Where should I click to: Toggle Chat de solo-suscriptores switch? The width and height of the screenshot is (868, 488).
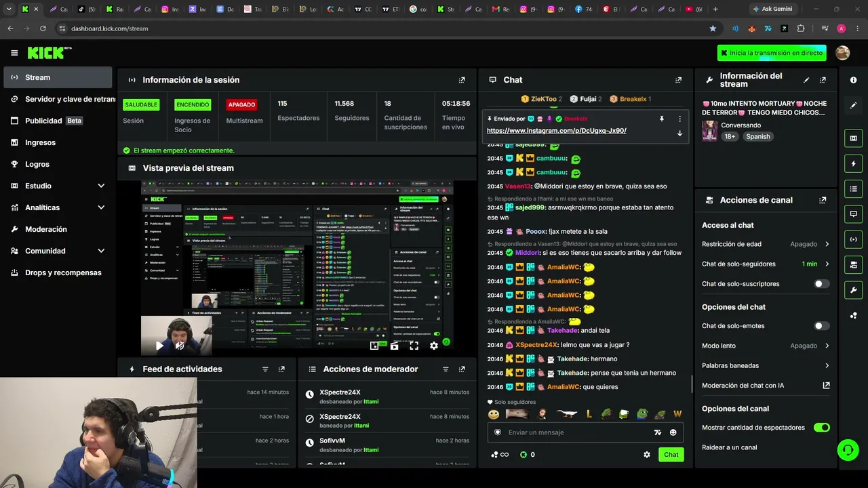pos(821,284)
